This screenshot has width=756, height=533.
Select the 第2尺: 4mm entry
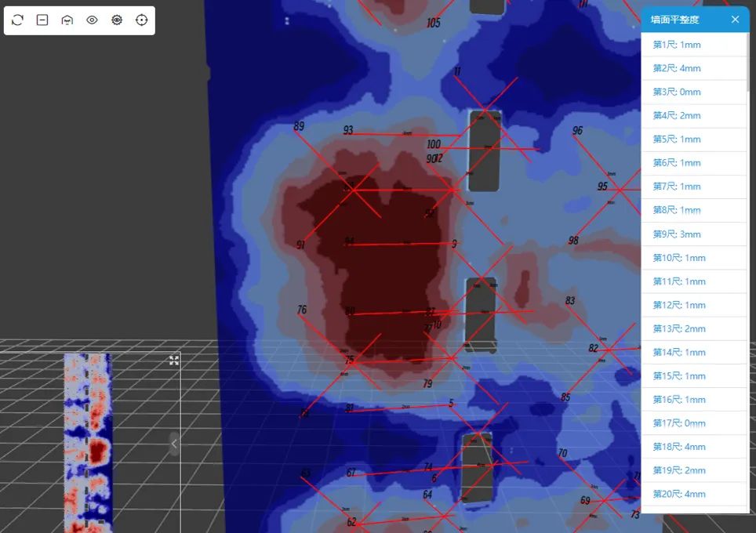(677, 68)
